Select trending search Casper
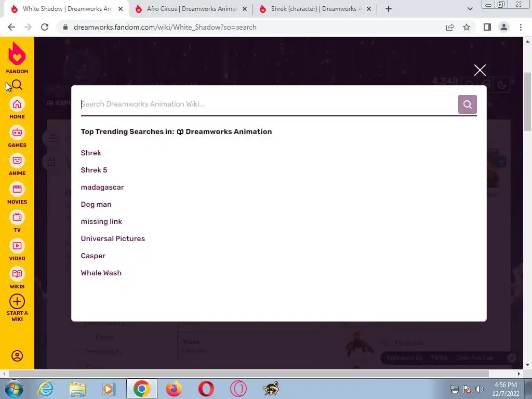This screenshot has height=399, width=532. (93, 256)
